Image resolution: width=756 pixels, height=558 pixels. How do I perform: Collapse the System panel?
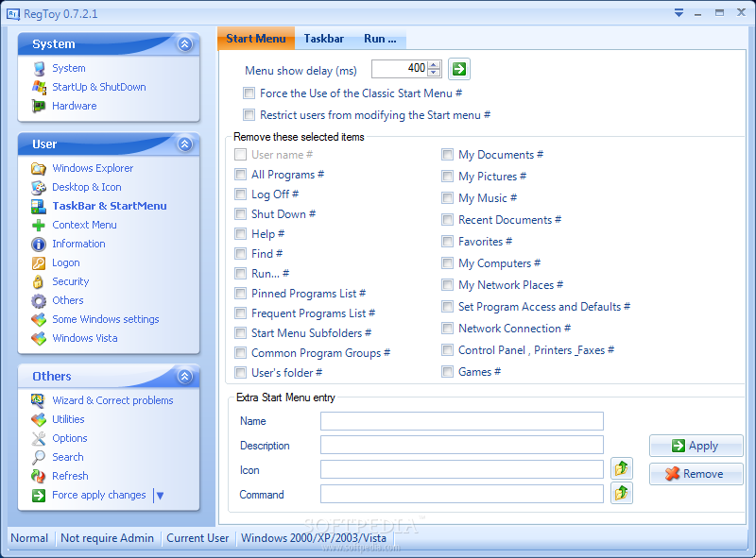[184, 43]
